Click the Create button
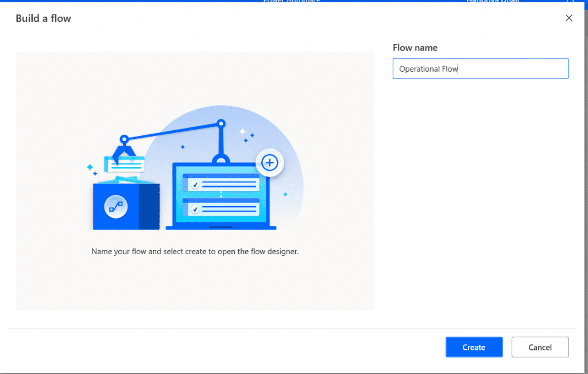 tap(474, 347)
